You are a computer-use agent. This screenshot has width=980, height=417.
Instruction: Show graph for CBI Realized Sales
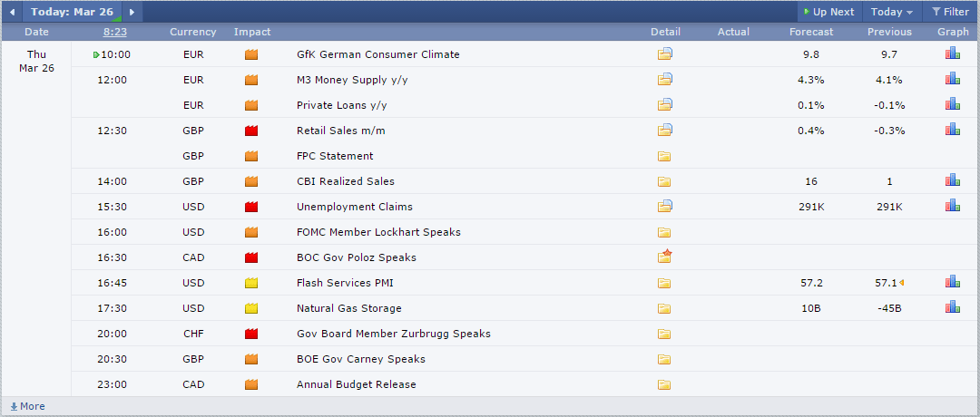[953, 181]
